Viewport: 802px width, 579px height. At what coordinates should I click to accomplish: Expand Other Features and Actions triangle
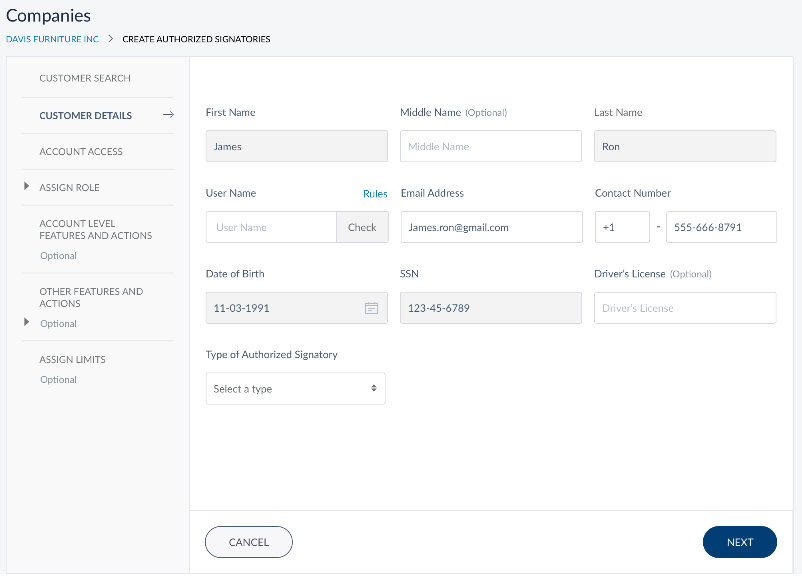(x=27, y=322)
